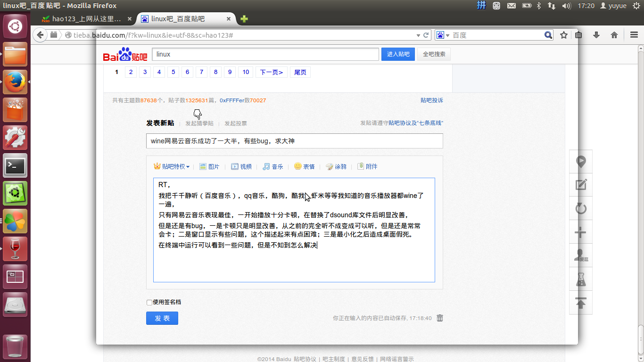Open the Files manager from launcher
Image resolution: width=644 pixels, height=362 pixels.
tap(15, 54)
